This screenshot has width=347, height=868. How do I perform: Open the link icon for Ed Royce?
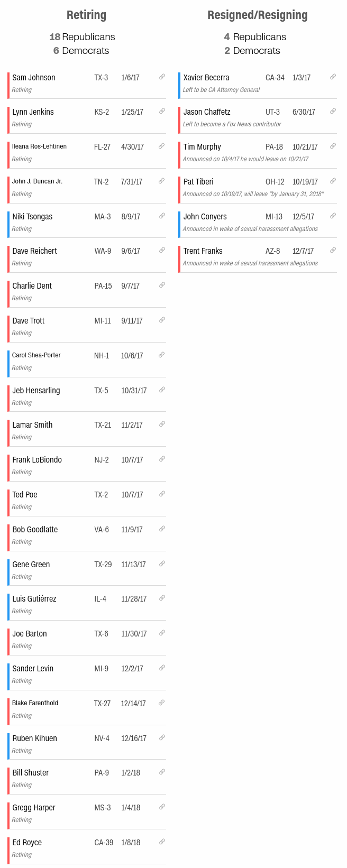point(162,842)
